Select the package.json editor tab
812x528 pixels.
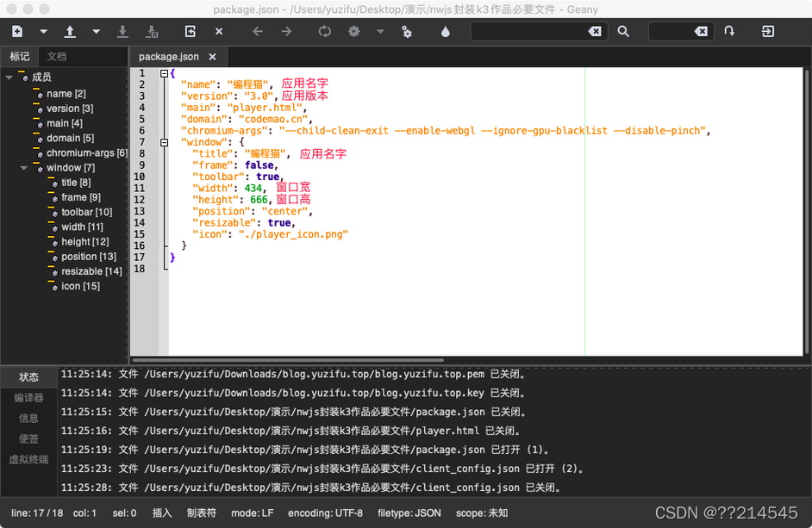pyautogui.click(x=169, y=57)
